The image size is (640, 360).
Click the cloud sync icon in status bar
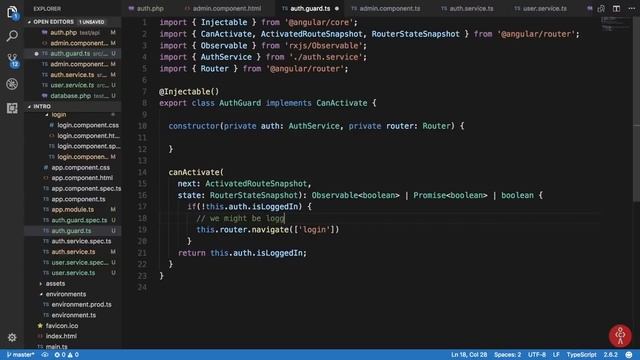pyautogui.click(x=45, y=355)
